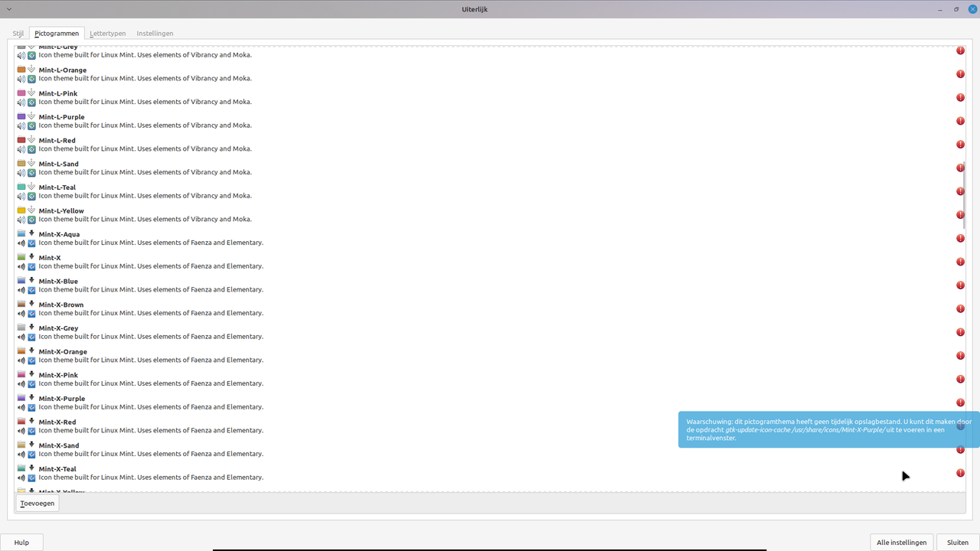Click the purple folder preview of Mint-L-Purple
Image resolution: width=980 pixels, height=551 pixels.
click(x=21, y=116)
